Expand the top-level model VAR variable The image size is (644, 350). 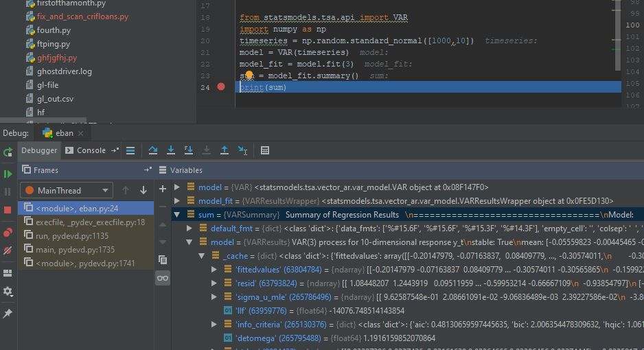pos(177,187)
